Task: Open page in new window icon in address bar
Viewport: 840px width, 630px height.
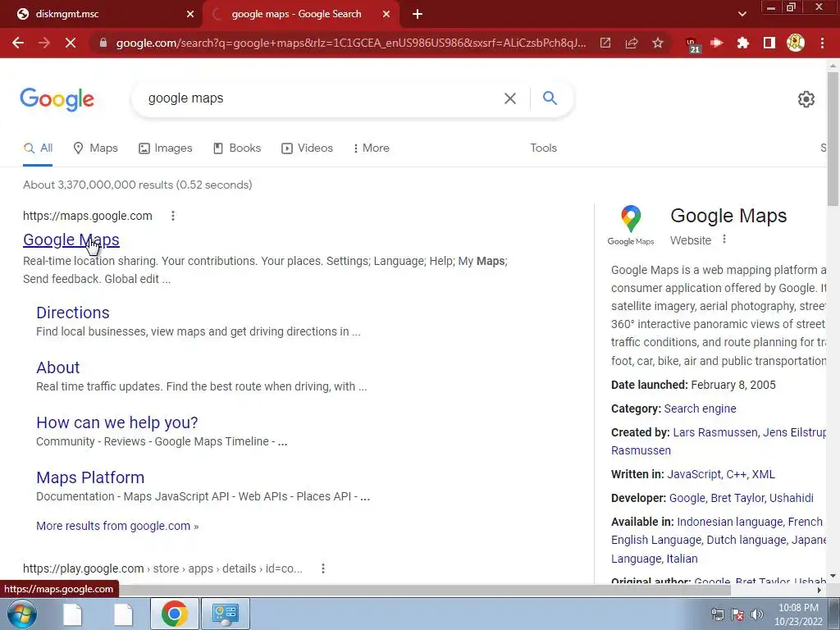Action: (x=605, y=43)
